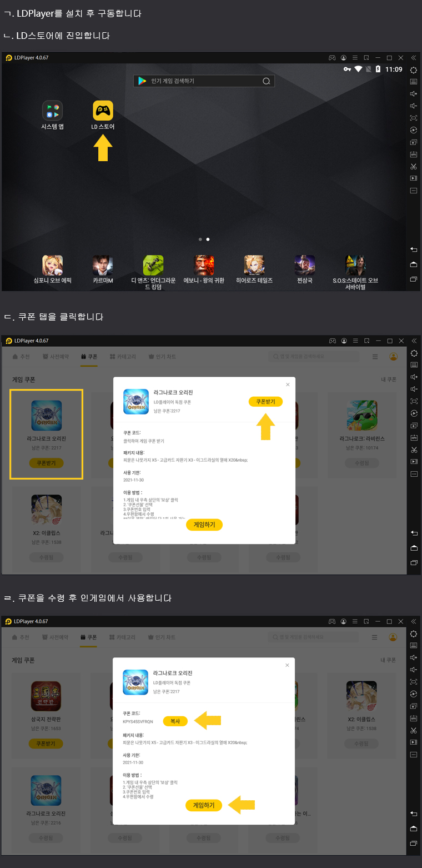This screenshot has height=868, width=422.
Task: Click 쿠폰받기 on highlighted 라그나로크 오리진 card
Action: [x=46, y=463]
